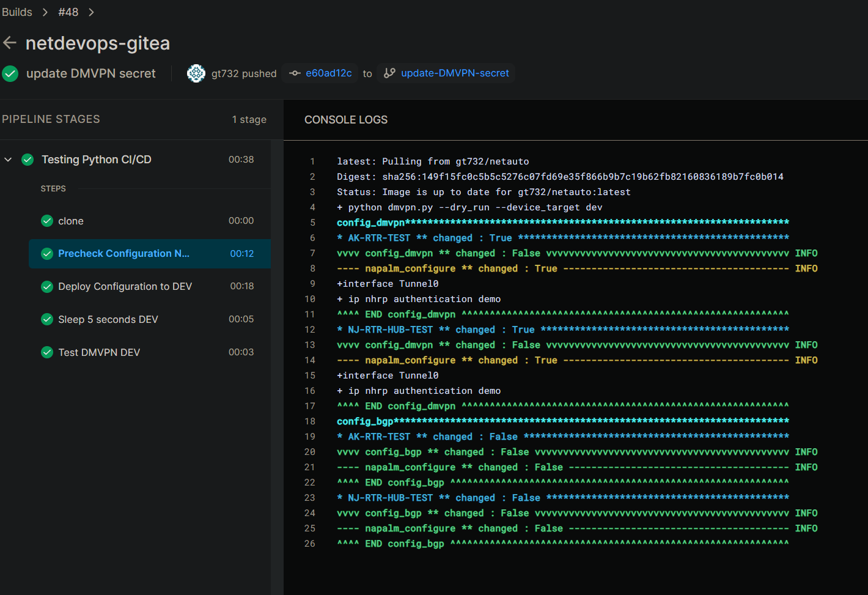The height and width of the screenshot is (595, 868).
Task: Click success checkmark on Testing Python CI/CD stage
Action: click(28, 160)
